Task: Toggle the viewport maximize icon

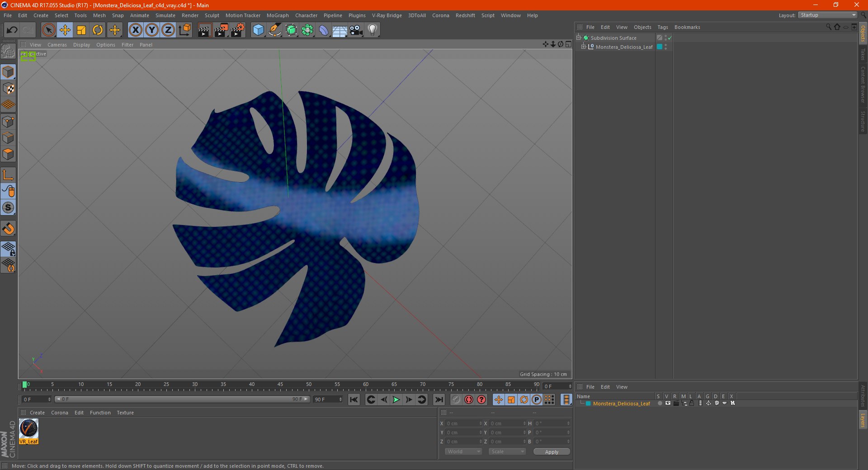Action: [568, 44]
